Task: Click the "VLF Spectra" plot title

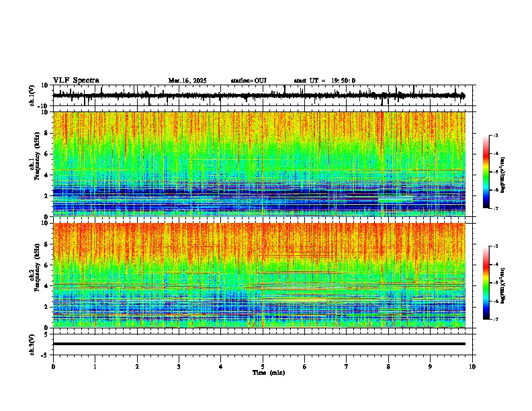Action: click(76, 81)
